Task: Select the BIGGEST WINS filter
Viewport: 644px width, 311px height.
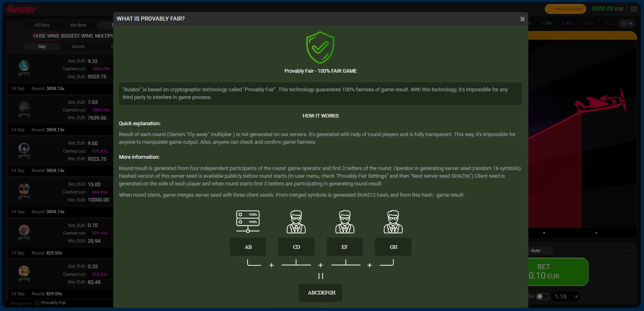Action: point(77,36)
